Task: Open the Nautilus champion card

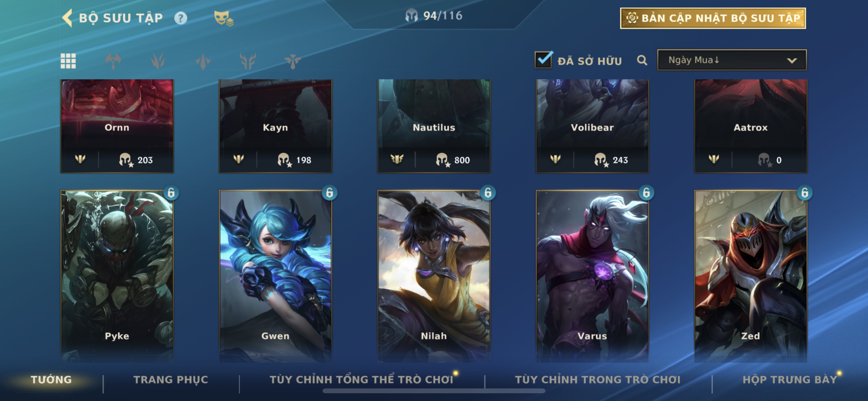Action: click(434, 126)
